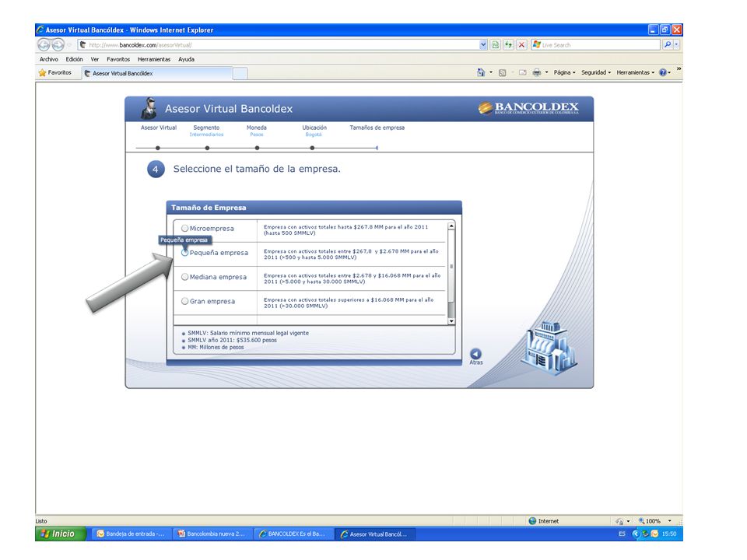Show more command bar items with double chevron
Viewport: 747px width, 560px height.
pos(679,69)
